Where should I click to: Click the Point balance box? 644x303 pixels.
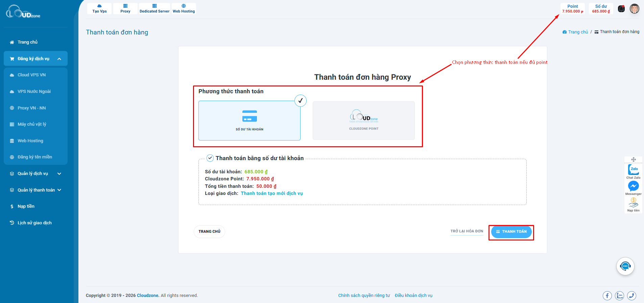(x=572, y=9)
